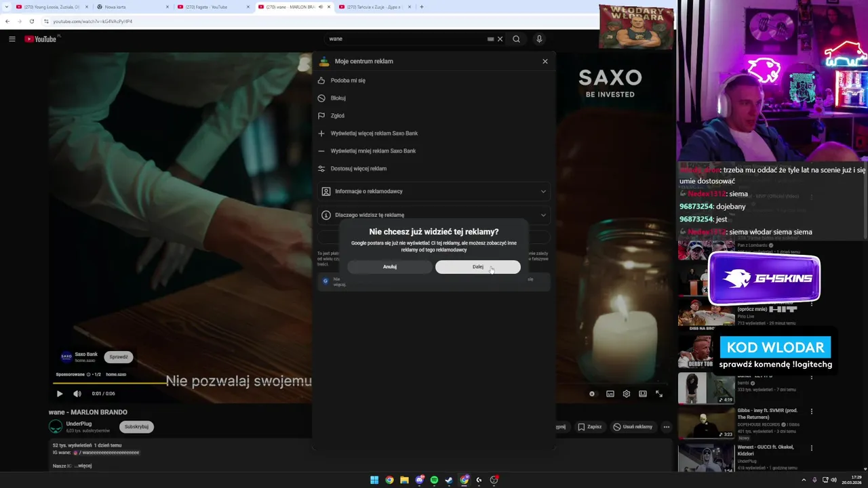View site information icon in the address bar
This screenshot has width=868, height=488.
click(46, 21)
